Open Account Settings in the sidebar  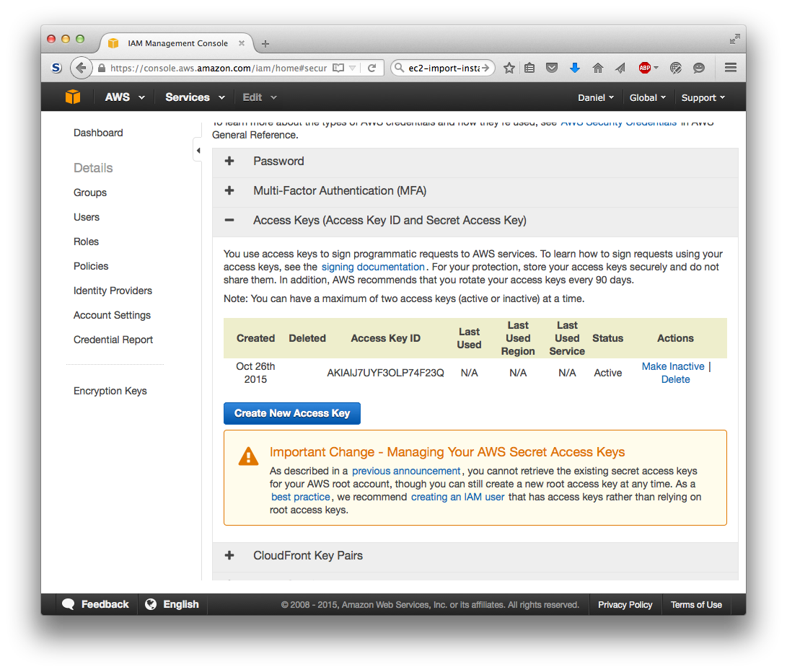[x=112, y=315]
